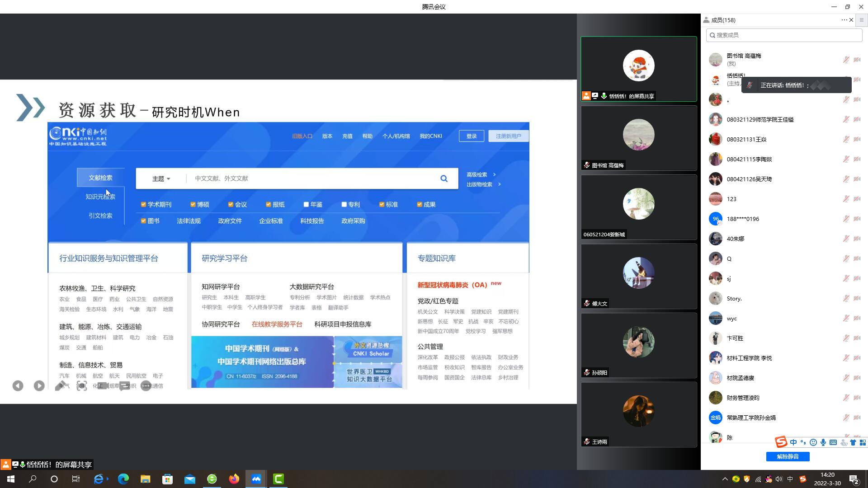Open 旧版入口 in CNKI header
The height and width of the screenshot is (488, 868).
pyautogui.click(x=302, y=136)
